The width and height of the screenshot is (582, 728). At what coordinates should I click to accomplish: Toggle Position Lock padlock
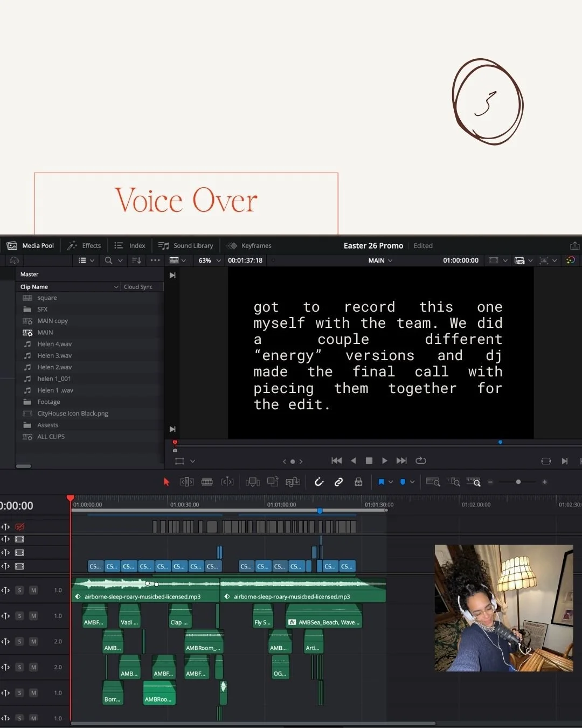point(358,482)
